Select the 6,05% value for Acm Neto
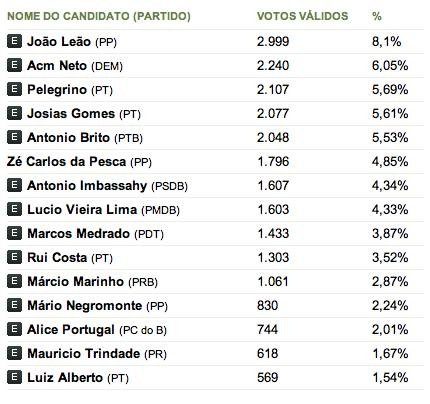Image resolution: width=430 pixels, height=404 pixels. tap(390, 65)
